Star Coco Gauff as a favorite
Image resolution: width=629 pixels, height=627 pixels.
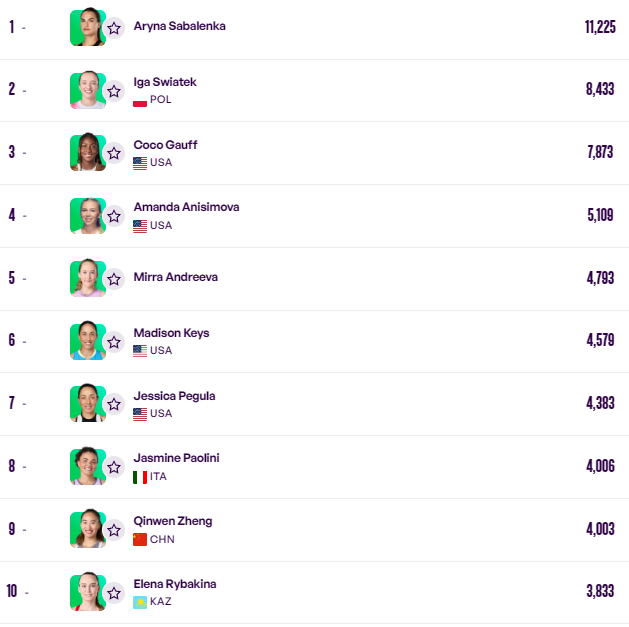[x=114, y=153]
